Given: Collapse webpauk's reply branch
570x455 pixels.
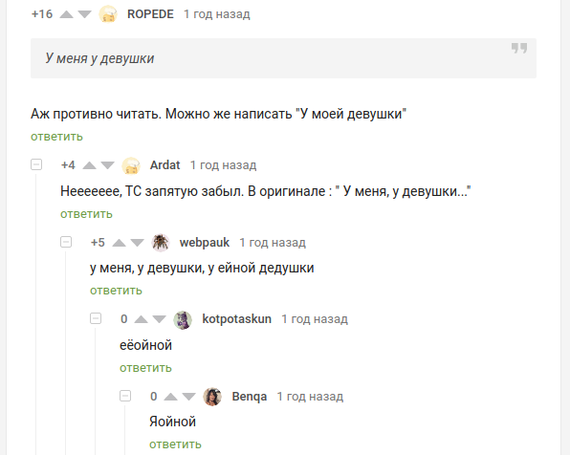Looking at the screenshot, I should coord(66,242).
